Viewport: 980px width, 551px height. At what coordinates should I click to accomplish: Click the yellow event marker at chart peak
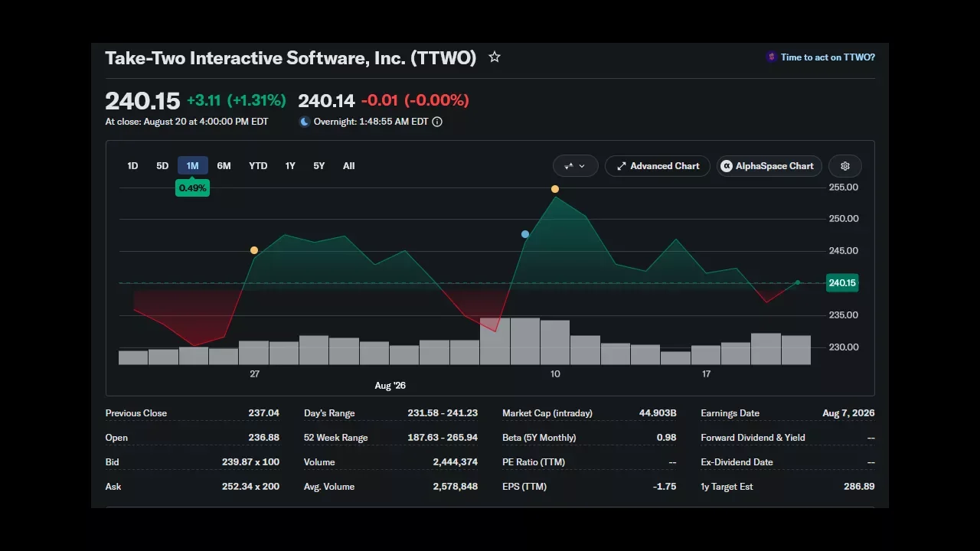click(x=555, y=189)
